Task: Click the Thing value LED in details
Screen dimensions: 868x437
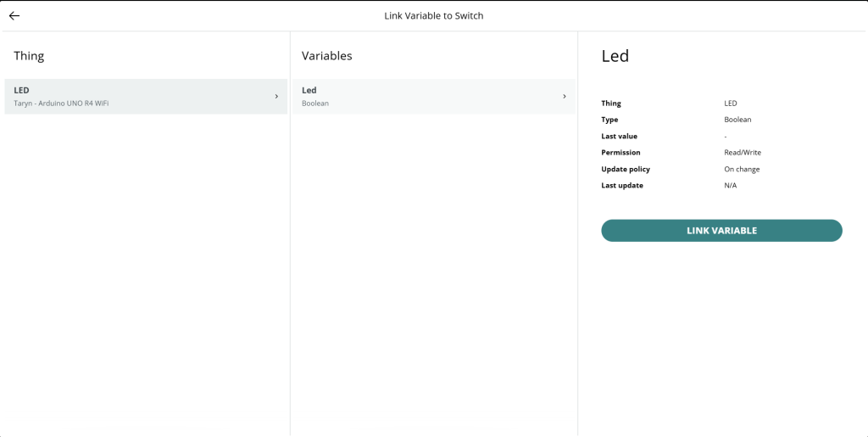Action: click(731, 104)
